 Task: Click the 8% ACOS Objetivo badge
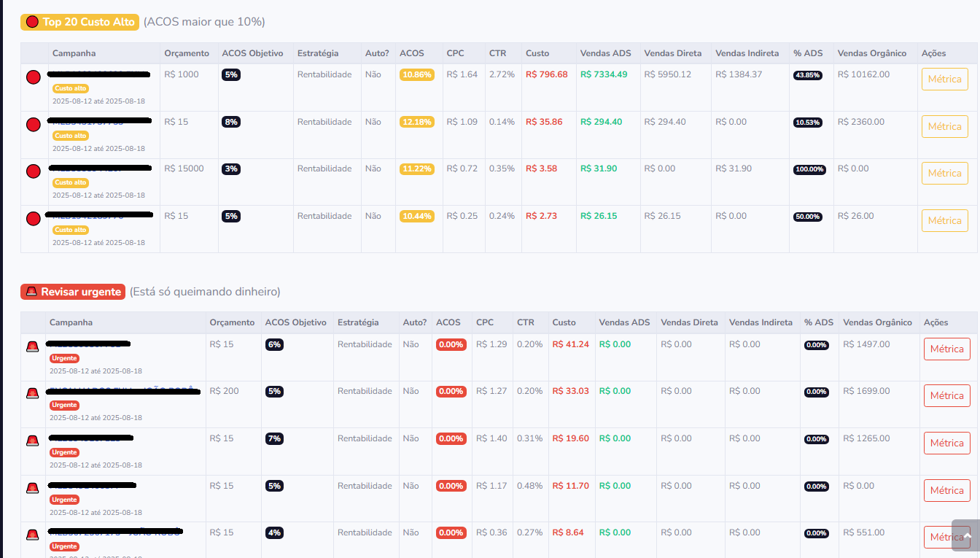click(x=231, y=122)
